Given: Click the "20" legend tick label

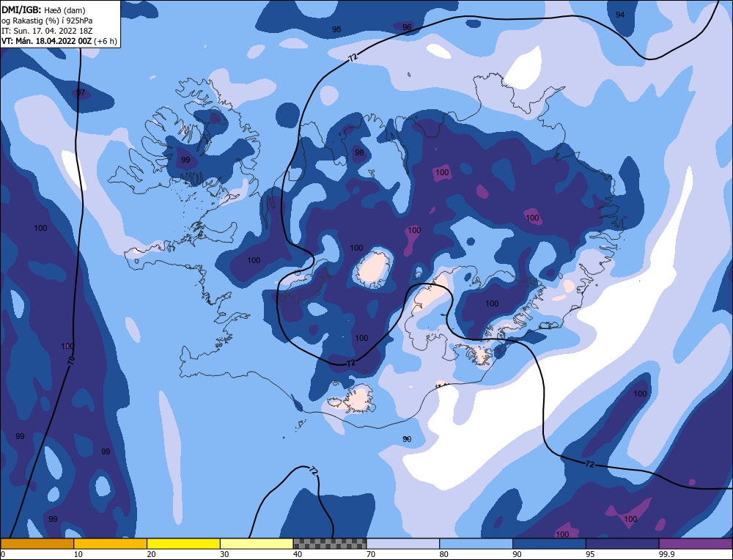Looking at the screenshot, I should click(151, 554).
